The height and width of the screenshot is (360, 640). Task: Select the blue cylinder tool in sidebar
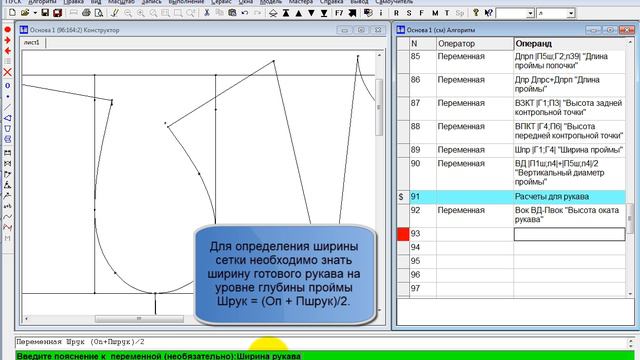7,139
